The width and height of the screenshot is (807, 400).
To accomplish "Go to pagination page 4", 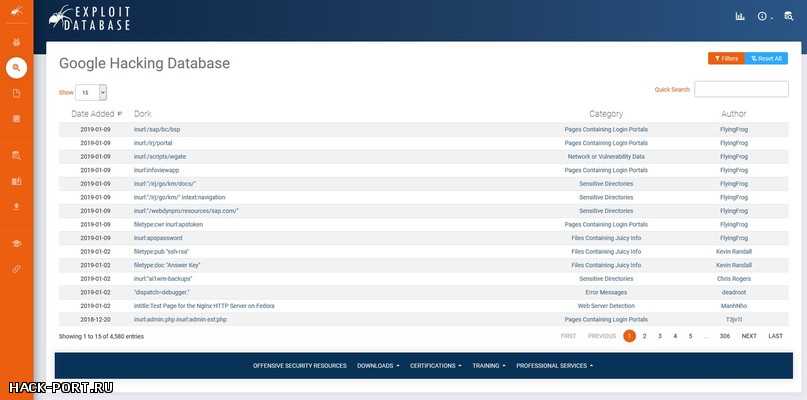I will pyautogui.click(x=675, y=336).
